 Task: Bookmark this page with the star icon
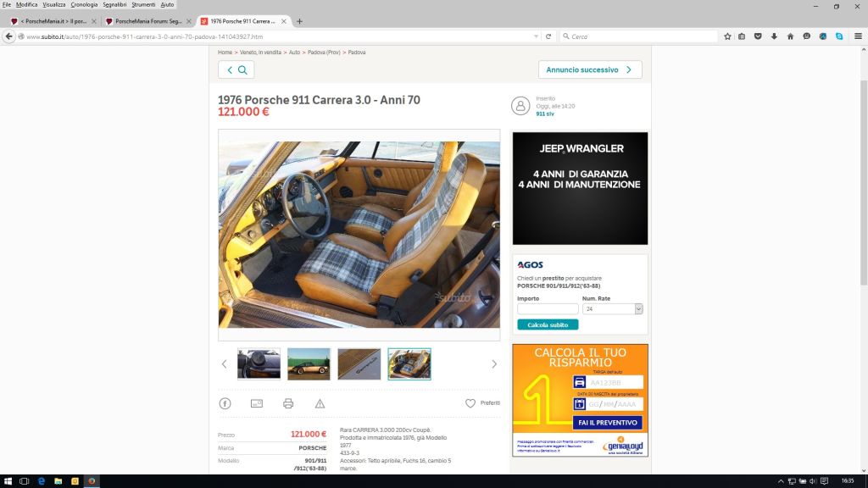(727, 36)
